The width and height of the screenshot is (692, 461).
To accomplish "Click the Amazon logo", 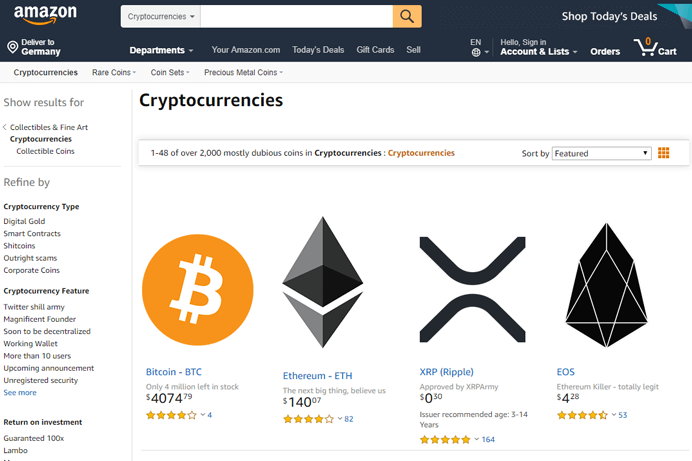I will click(45, 15).
